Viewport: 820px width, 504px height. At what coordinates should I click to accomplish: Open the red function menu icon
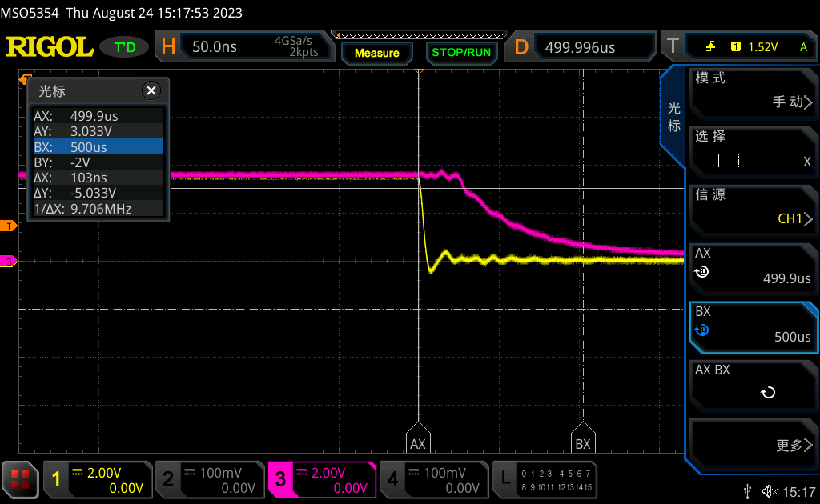pos(19,479)
